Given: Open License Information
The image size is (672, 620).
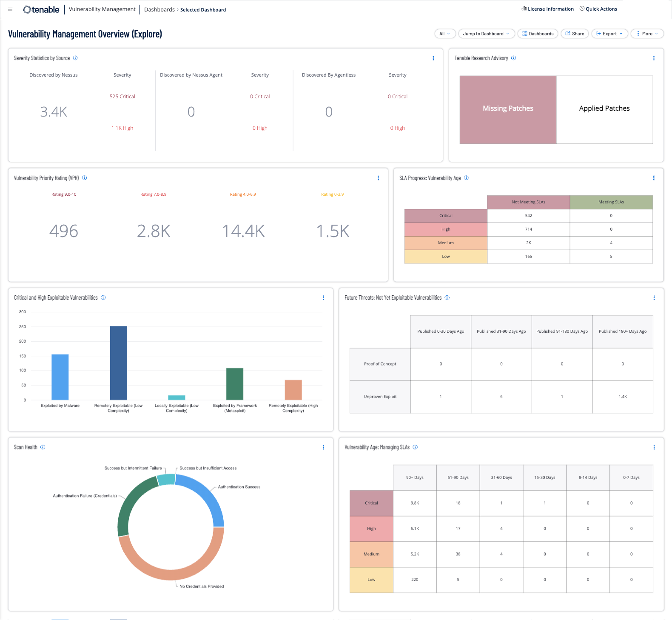Looking at the screenshot, I should [x=547, y=9].
